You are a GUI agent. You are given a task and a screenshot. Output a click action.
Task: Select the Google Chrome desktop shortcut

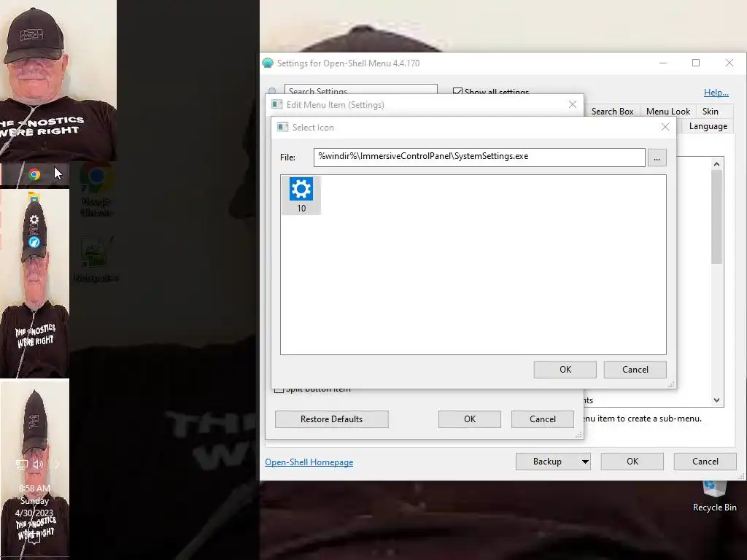(96, 190)
